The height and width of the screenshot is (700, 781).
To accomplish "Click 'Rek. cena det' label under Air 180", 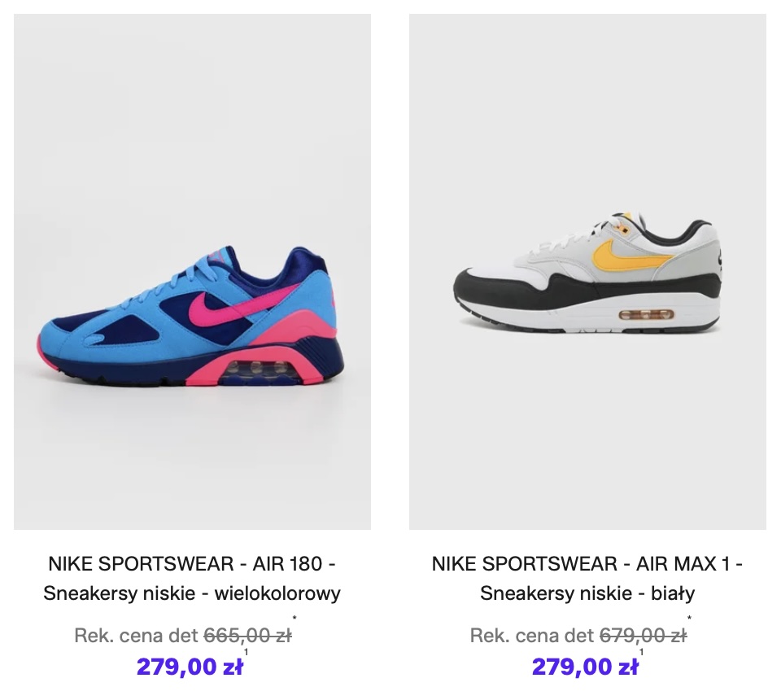I will point(136,636).
